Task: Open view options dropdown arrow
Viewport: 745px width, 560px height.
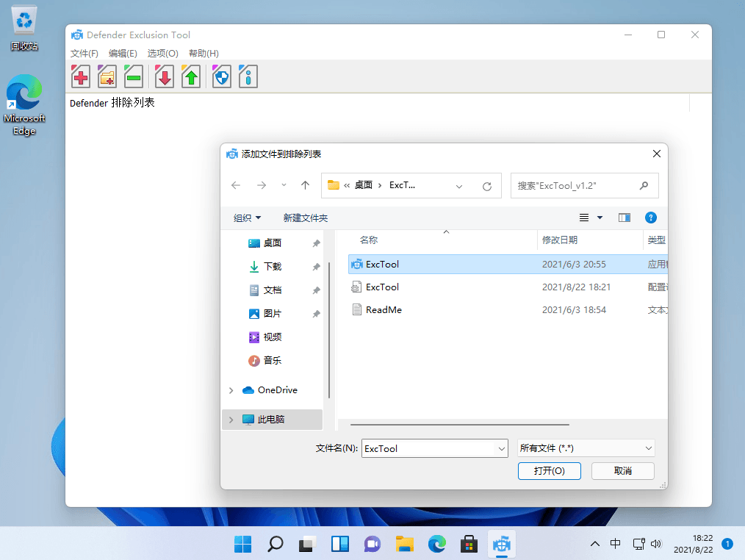Action: 600,218
